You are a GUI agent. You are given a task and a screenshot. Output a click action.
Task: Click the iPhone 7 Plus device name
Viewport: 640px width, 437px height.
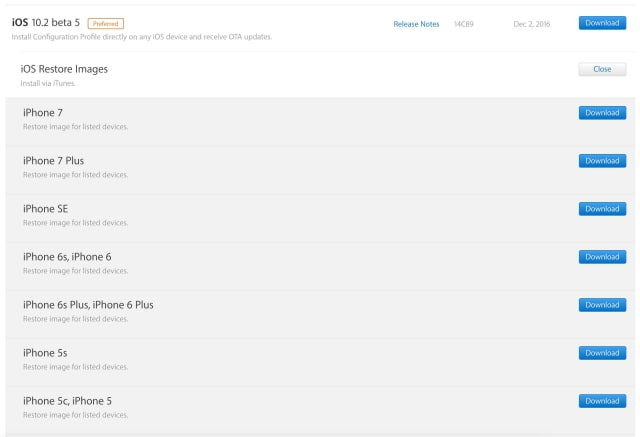coord(53,161)
